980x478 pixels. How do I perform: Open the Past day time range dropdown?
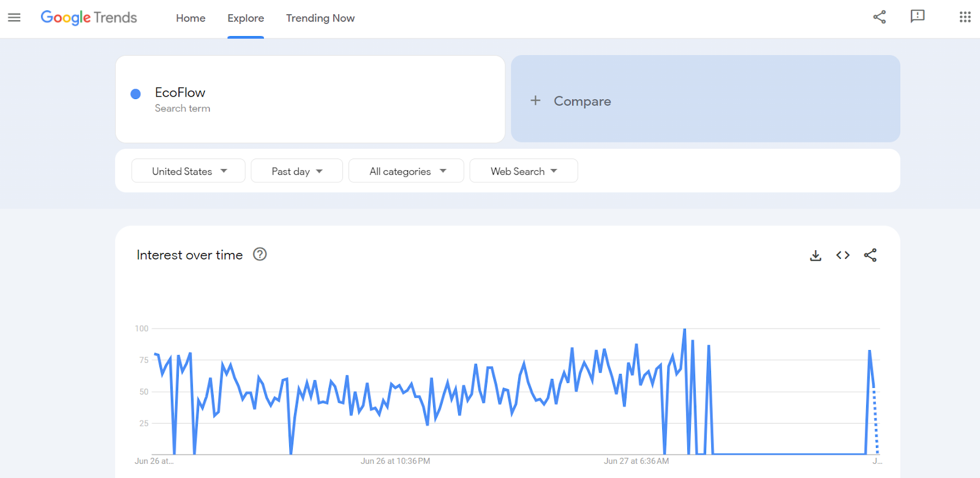tap(296, 171)
